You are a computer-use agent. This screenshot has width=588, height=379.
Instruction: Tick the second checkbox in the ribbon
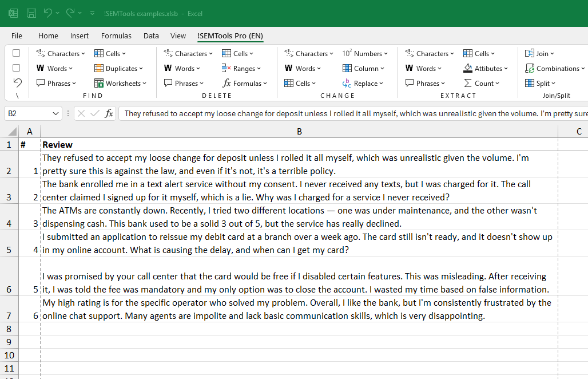pos(17,68)
